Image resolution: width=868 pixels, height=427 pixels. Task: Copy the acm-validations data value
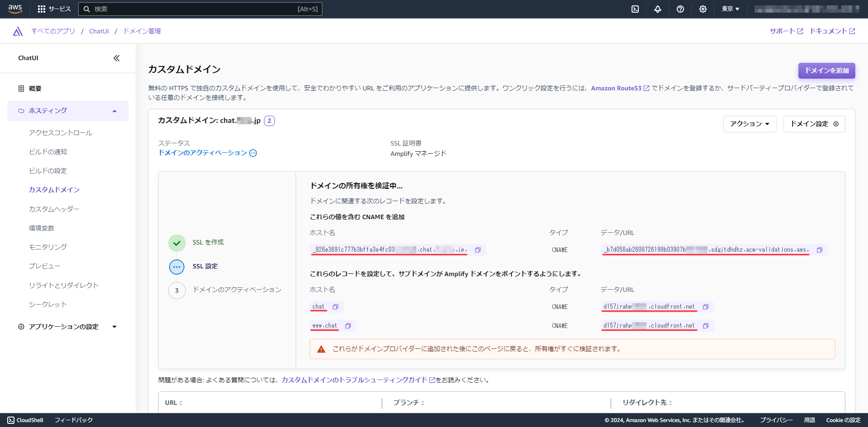point(820,250)
